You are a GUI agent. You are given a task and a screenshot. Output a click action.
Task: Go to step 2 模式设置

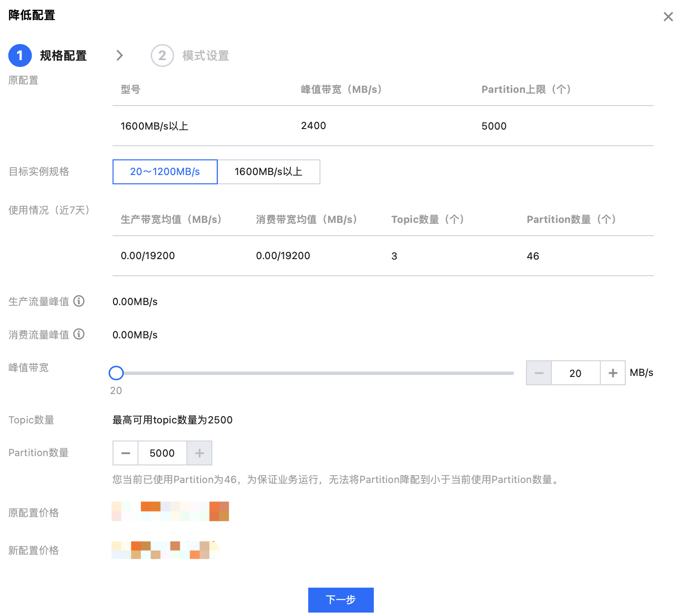[205, 56]
